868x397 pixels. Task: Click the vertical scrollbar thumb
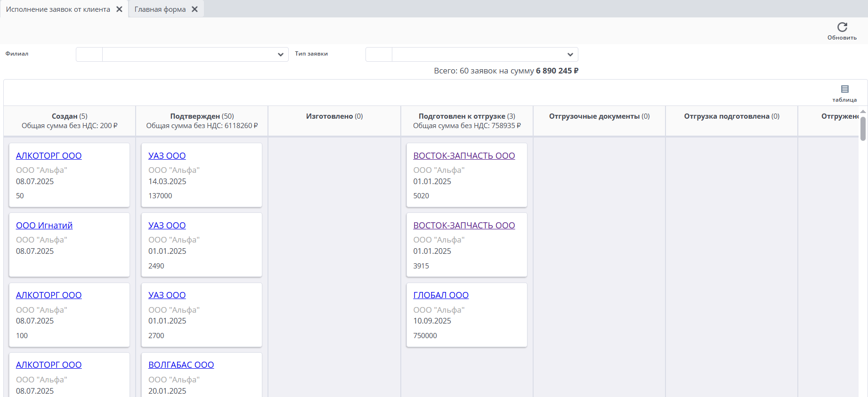pos(863,128)
